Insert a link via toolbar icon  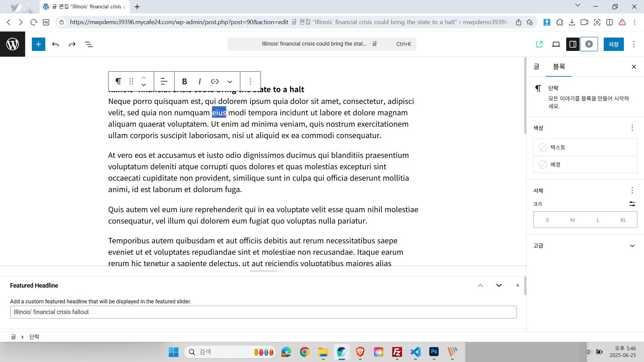click(x=215, y=81)
